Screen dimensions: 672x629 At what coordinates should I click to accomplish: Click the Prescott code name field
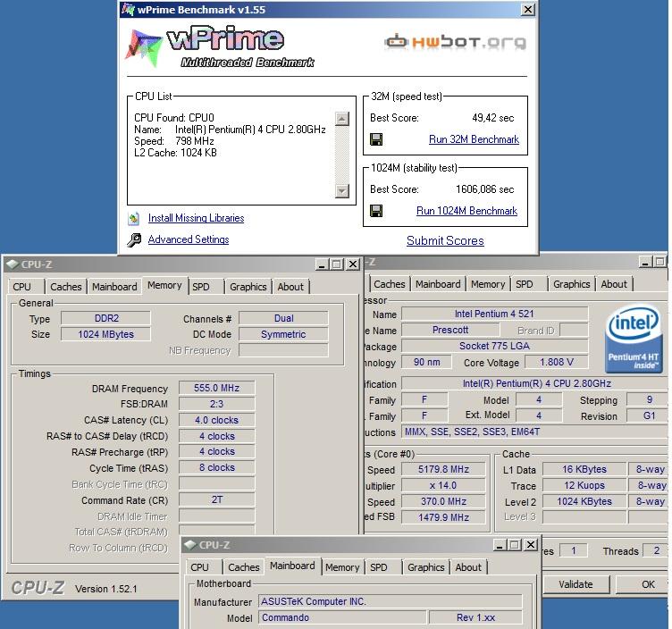point(450,330)
